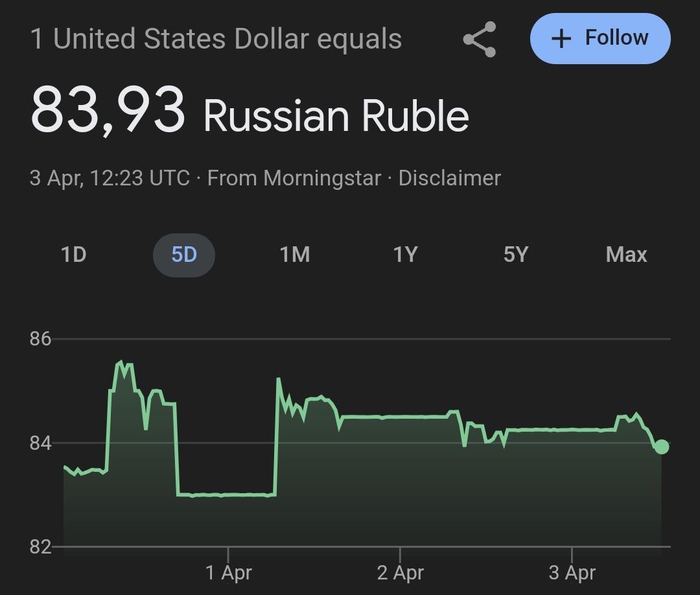Click the 3 Apr axis label
Viewport: 700px width, 595px height.
pyautogui.click(x=572, y=573)
